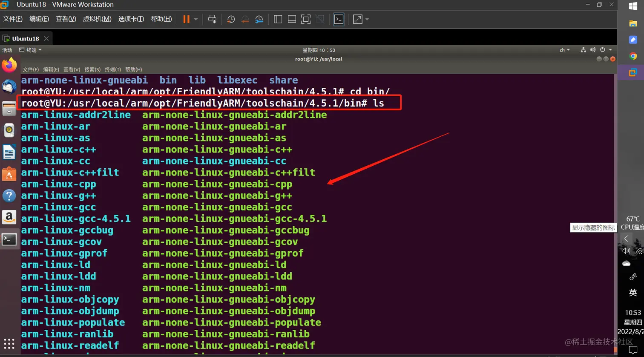This screenshot has height=357, width=644.
Task: Toggle the VMware library sidebar icon
Action: pos(278,19)
